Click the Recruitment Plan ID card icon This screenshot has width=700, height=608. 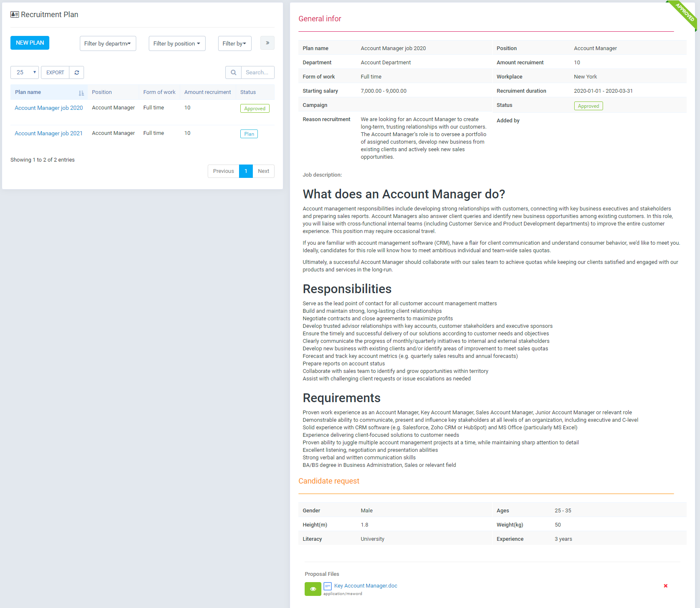(x=15, y=15)
